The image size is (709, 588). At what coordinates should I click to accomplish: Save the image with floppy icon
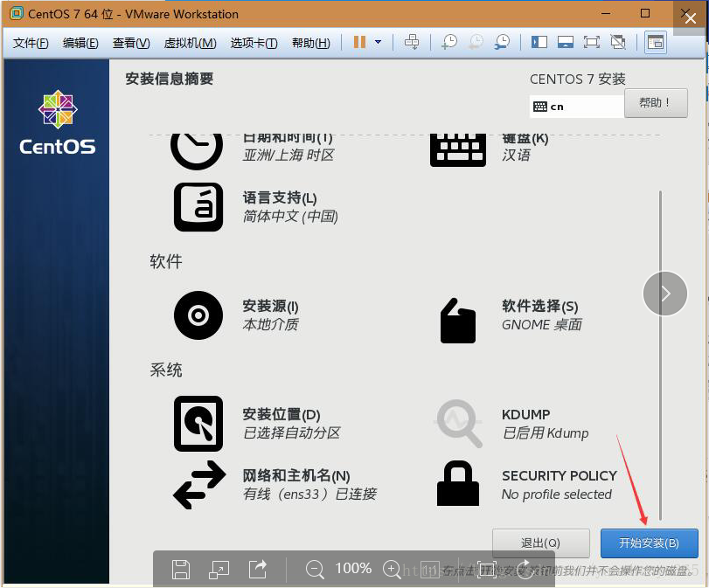(181, 569)
